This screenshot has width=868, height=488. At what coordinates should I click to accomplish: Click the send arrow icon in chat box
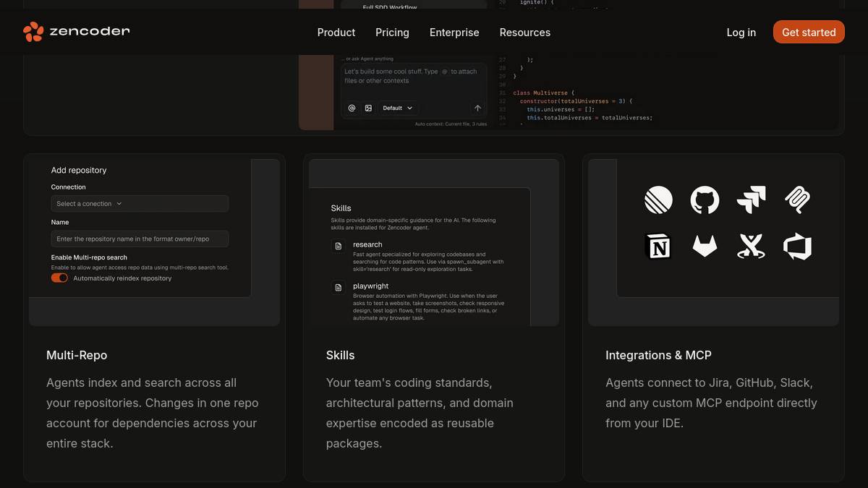point(477,108)
